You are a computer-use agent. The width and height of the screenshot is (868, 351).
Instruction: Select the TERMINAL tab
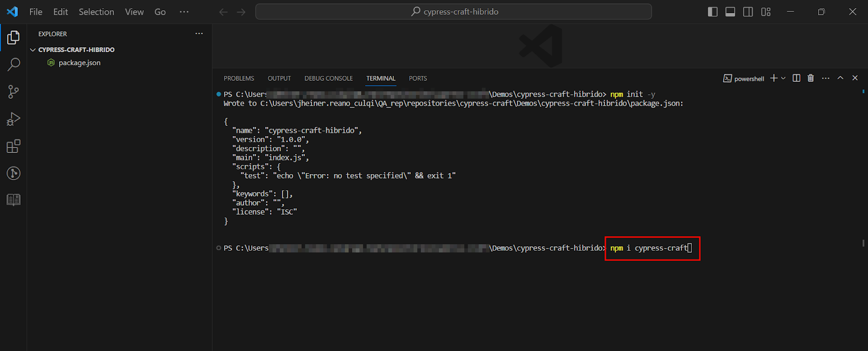click(381, 79)
